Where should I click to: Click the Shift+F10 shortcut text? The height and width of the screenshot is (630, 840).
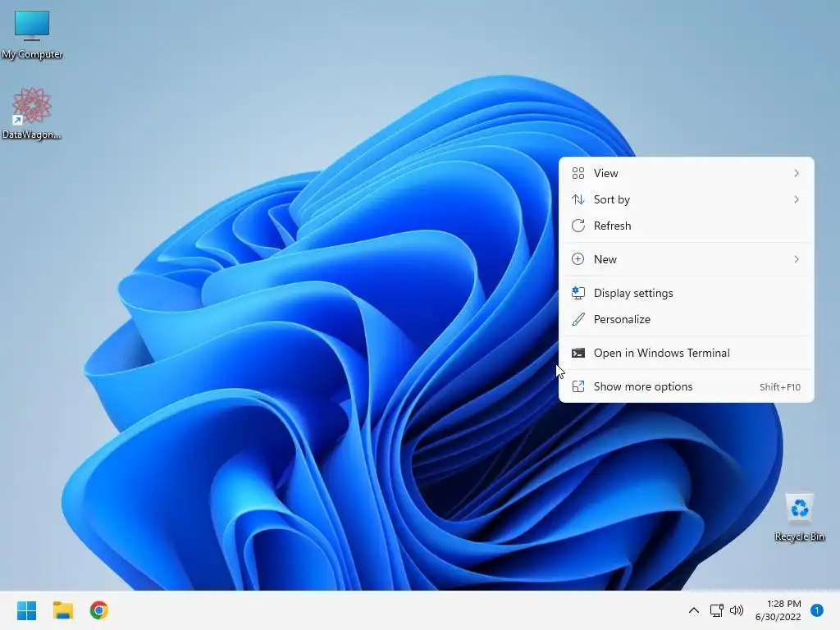click(x=780, y=387)
